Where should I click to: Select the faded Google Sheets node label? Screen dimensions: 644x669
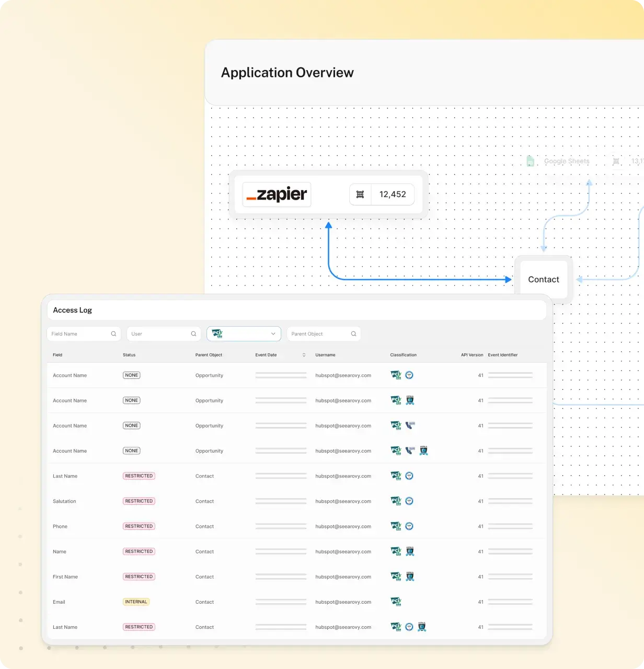pyautogui.click(x=567, y=162)
